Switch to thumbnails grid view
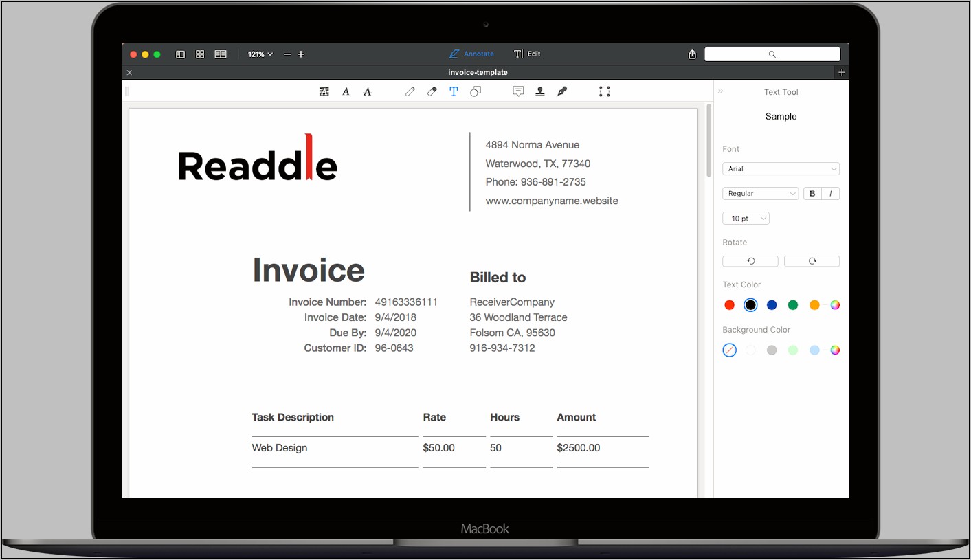The height and width of the screenshot is (560, 971). click(x=200, y=54)
